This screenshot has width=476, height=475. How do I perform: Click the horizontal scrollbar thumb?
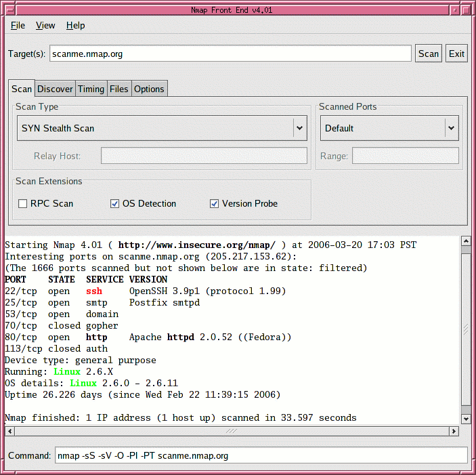point(232,431)
